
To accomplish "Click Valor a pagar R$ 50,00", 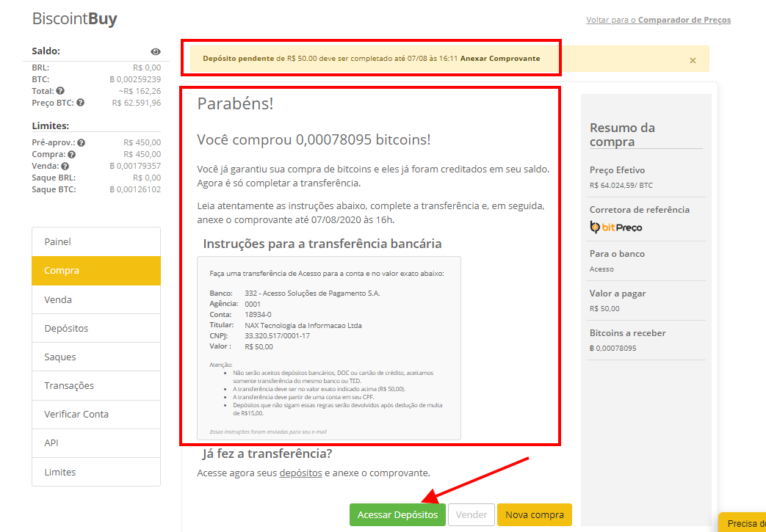I will click(x=604, y=308).
